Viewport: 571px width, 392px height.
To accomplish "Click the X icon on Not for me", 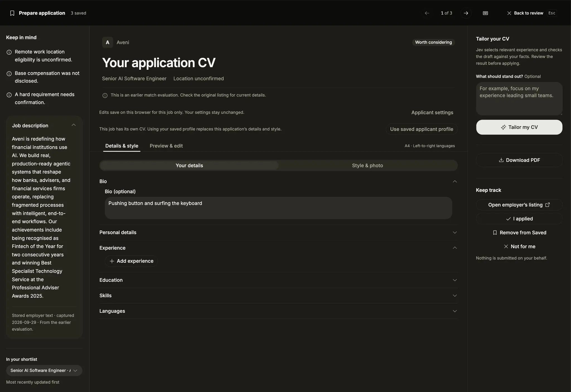I will click(x=506, y=246).
